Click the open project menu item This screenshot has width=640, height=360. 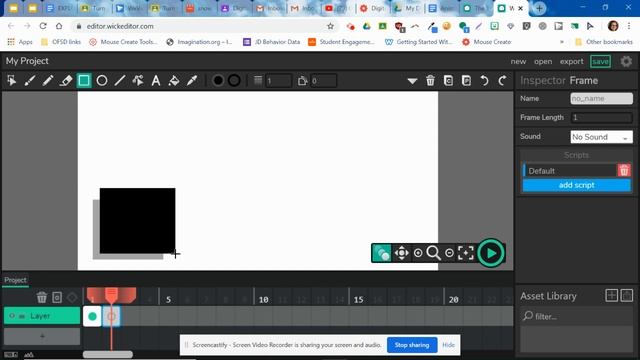pyautogui.click(x=543, y=61)
